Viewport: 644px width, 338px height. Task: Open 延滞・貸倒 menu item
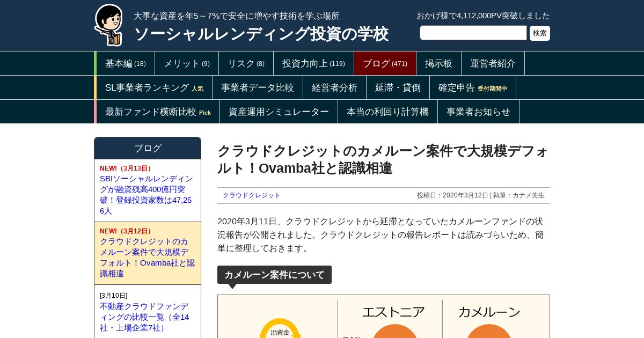[x=398, y=87]
